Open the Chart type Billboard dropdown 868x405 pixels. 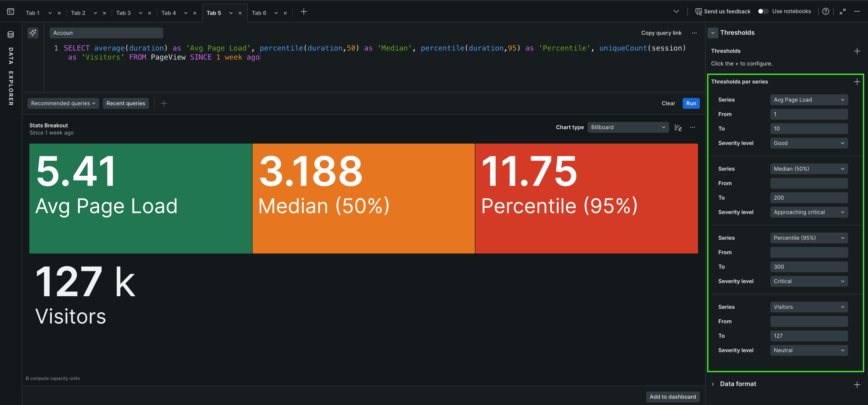[628, 127]
